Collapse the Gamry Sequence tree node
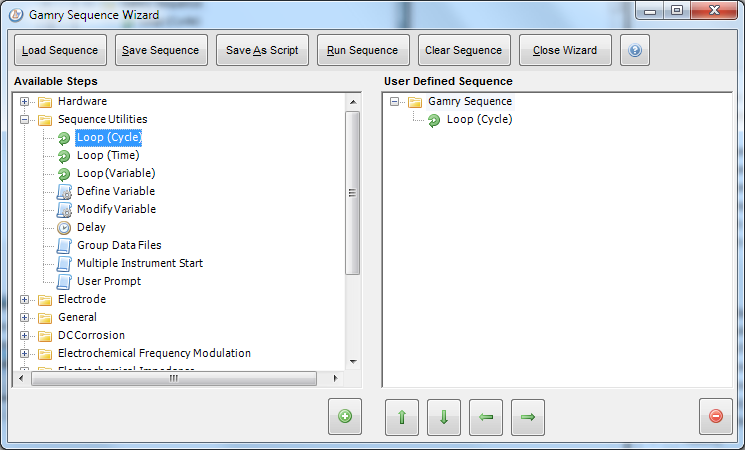The image size is (745, 450). 394,102
